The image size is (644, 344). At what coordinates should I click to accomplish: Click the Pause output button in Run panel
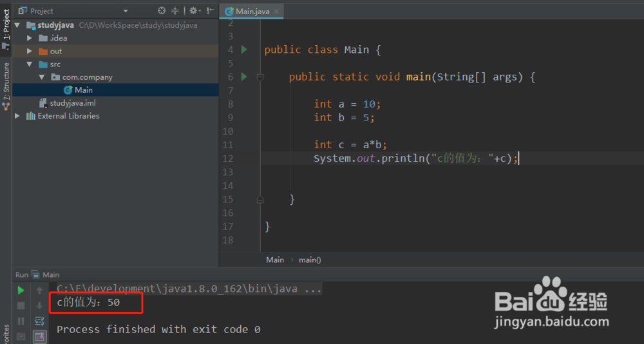tap(21, 321)
